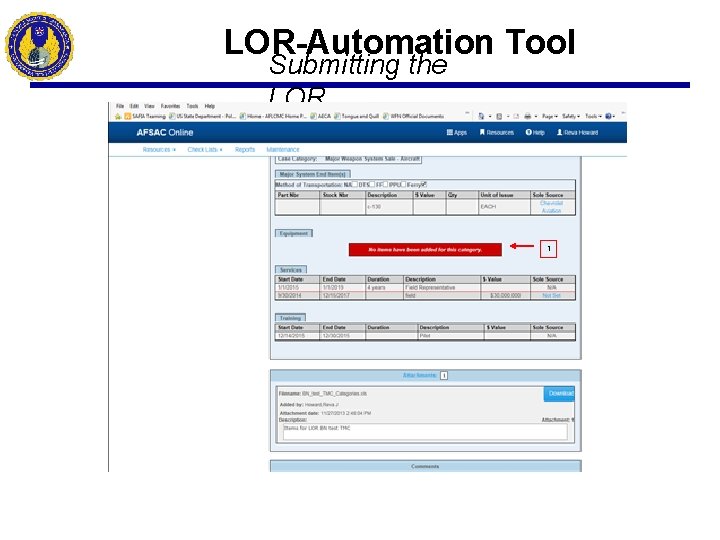Expand the Page dropdown in browser toolbar
Viewport: 720px width, 540px height.
550,116
